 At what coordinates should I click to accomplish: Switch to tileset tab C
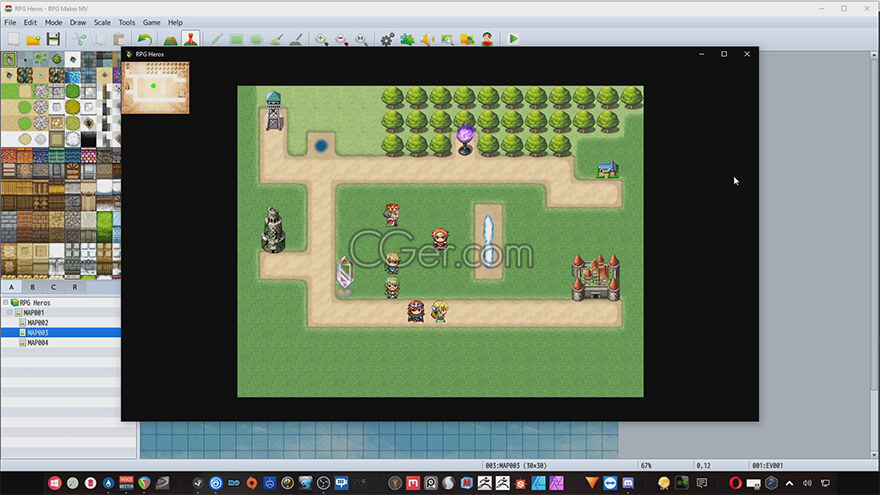click(x=53, y=287)
